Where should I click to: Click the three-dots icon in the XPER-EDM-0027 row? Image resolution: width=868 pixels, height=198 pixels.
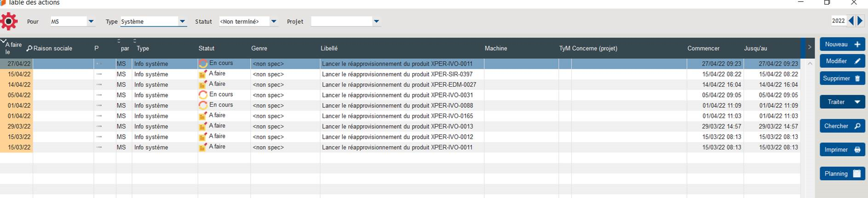99,85
